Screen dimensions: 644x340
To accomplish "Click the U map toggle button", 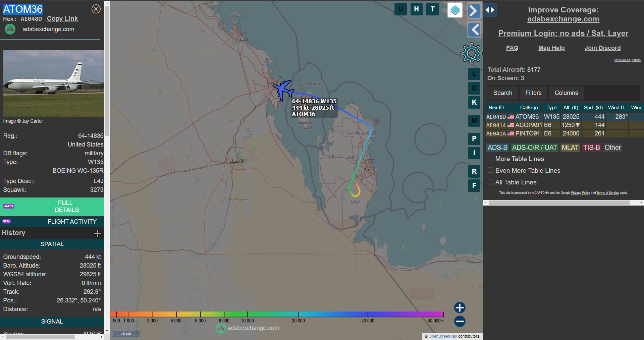I will point(400,9).
